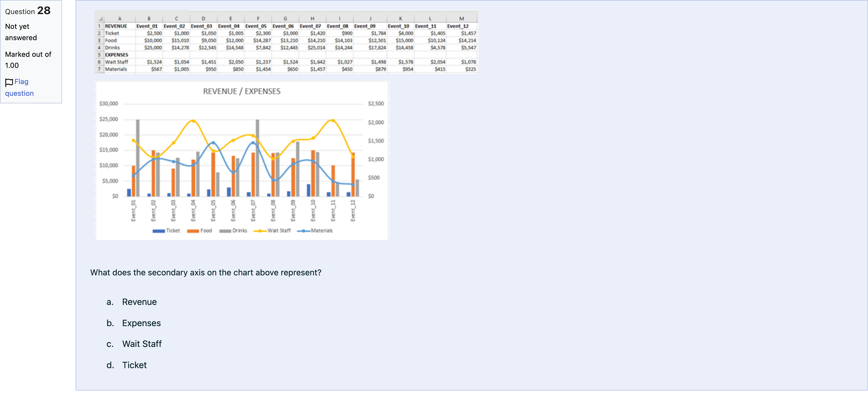Click the REVENUE / EXPENSES chart title
This screenshot has width=868, height=400.
(242, 91)
